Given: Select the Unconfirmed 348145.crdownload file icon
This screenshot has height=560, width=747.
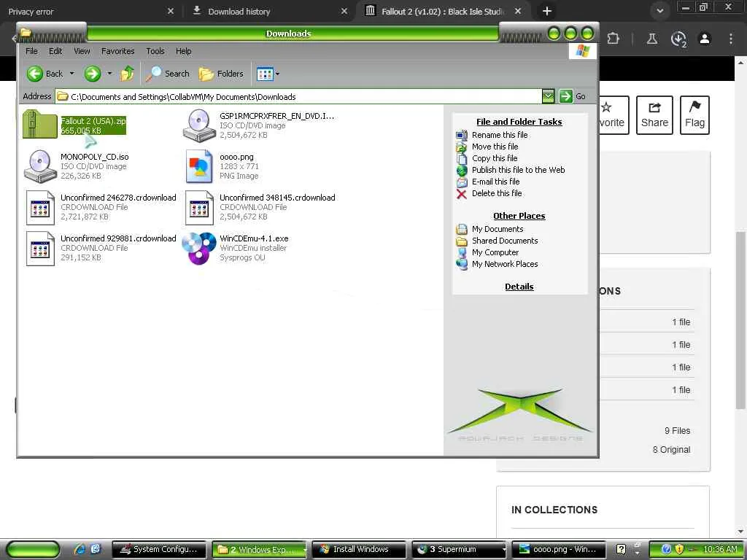Looking at the screenshot, I should 199,207.
